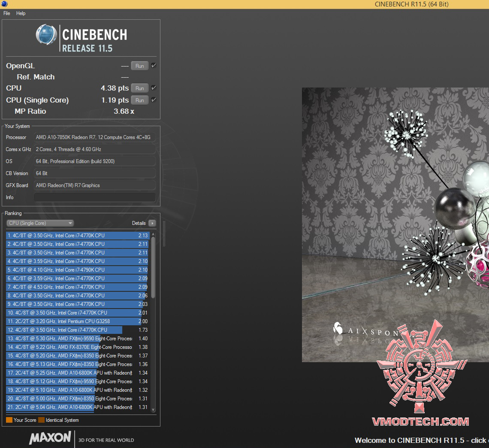The image size is (489, 448).
Task: Open the File menu
Action: 6,13
